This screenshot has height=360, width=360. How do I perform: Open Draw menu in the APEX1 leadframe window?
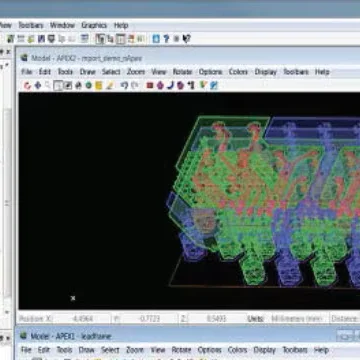87,350
